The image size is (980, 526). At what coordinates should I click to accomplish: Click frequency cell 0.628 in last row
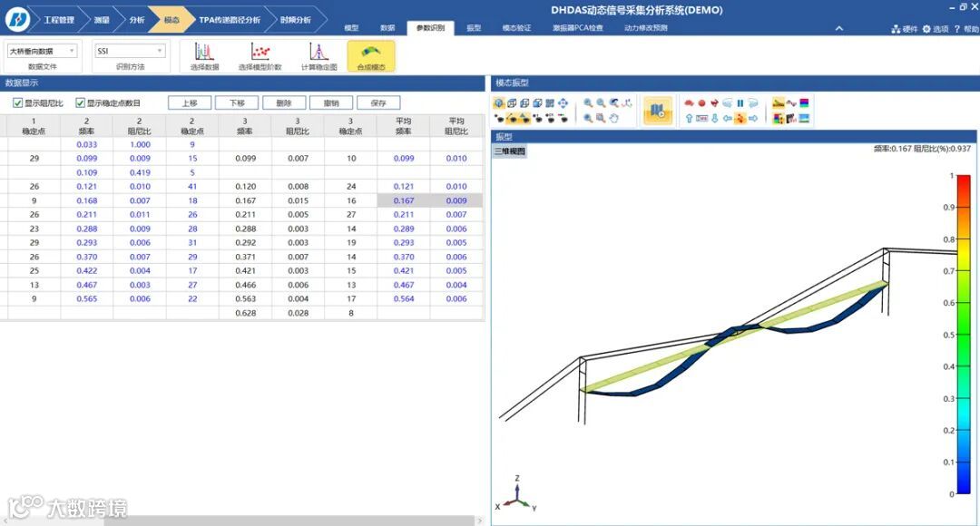pos(245,313)
